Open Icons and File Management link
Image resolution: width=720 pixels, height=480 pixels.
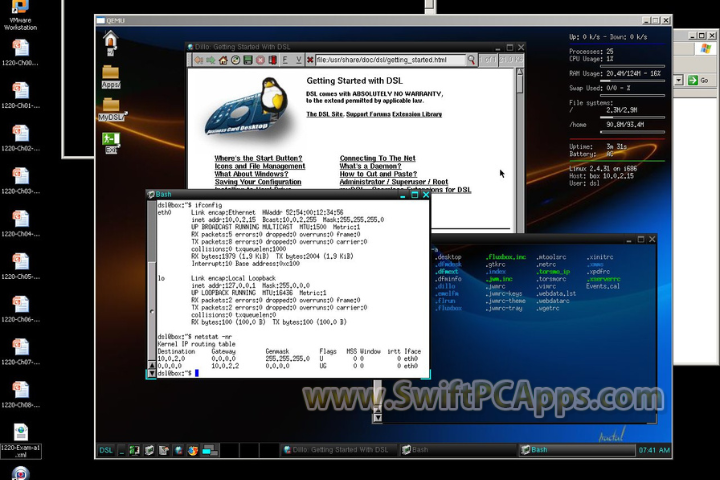[x=259, y=166]
